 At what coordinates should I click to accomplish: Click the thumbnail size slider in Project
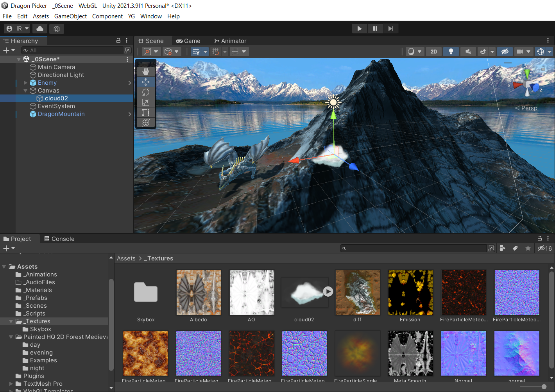click(544, 387)
